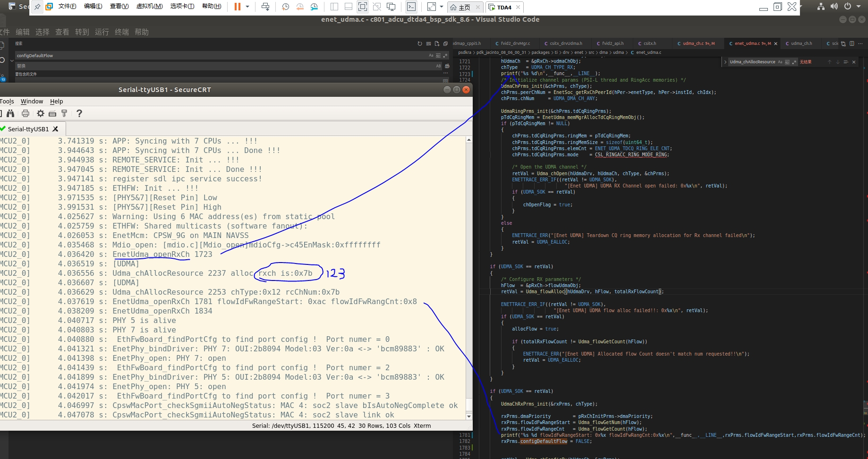
Task: Open the fullscreen options dropdown in VMware toolbar
Action: tap(441, 7)
